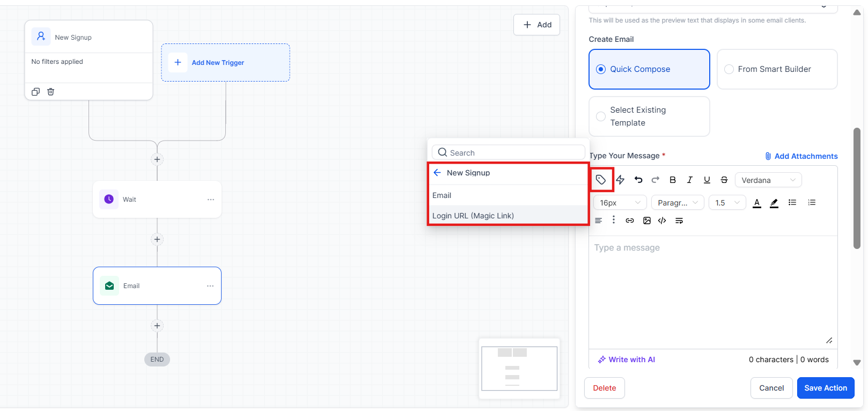Image resolution: width=868 pixels, height=411 pixels.
Task: Select the Quick Compose option
Action: coord(601,69)
